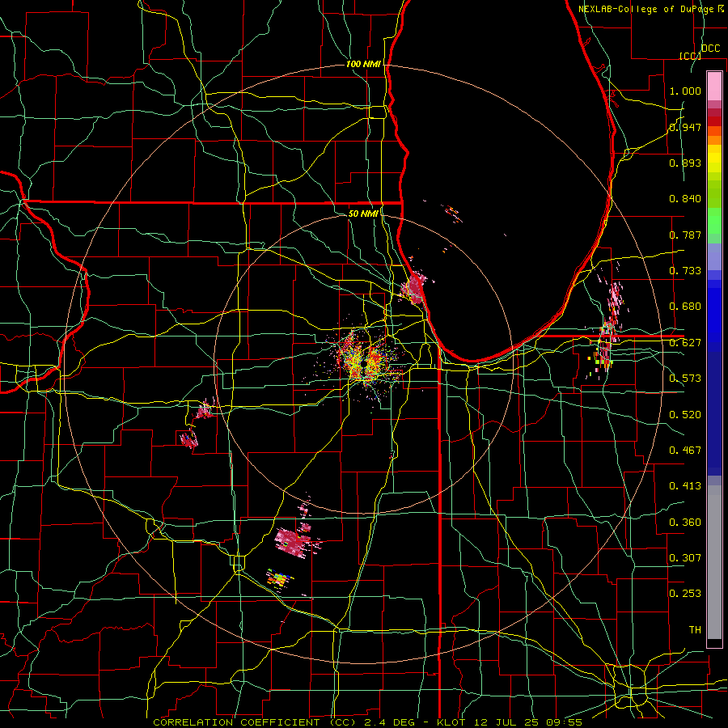
Task: Click the small echo over the open lake
Action: coord(453,214)
